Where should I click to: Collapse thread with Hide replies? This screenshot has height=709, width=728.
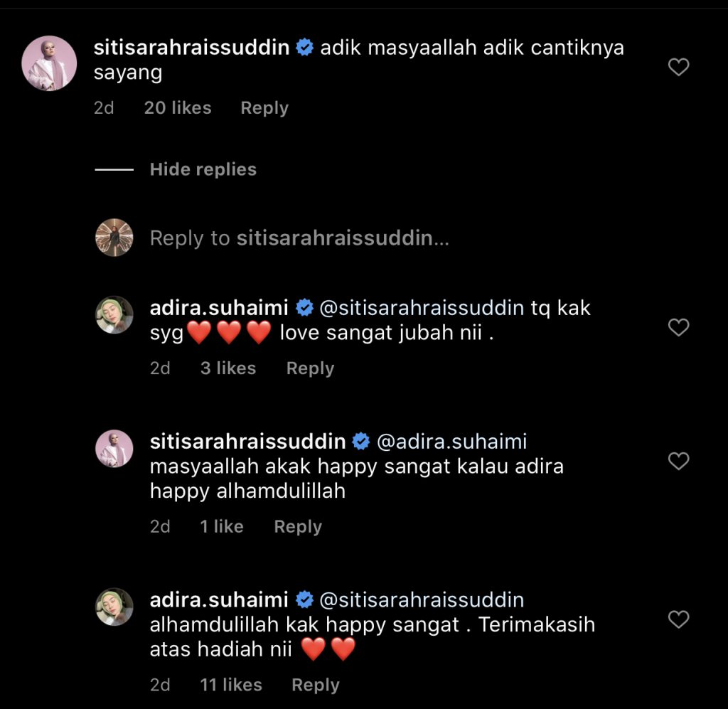tap(203, 169)
